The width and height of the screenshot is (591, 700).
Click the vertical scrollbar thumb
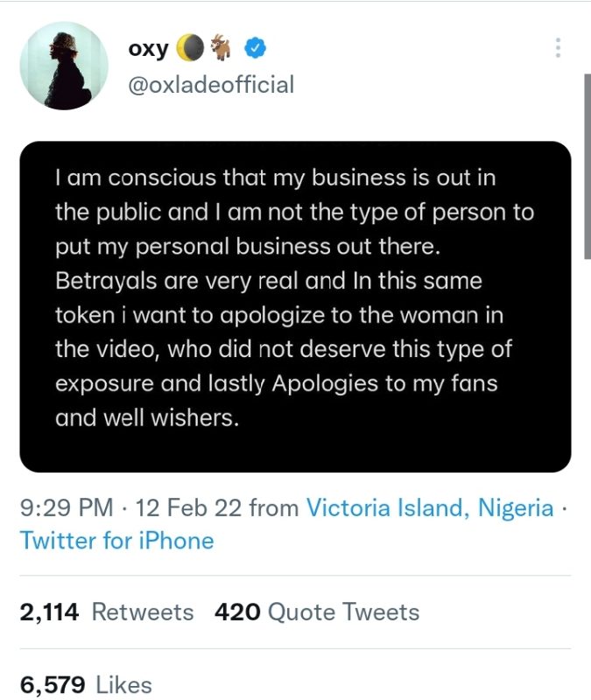[587, 166]
